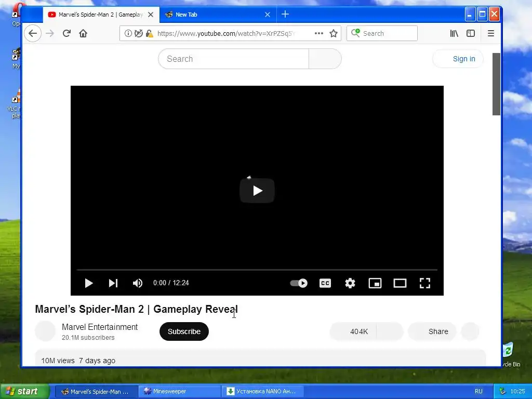The width and height of the screenshot is (532, 399).
Task: Start video with large center play button
Action: click(x=257, y=191)
